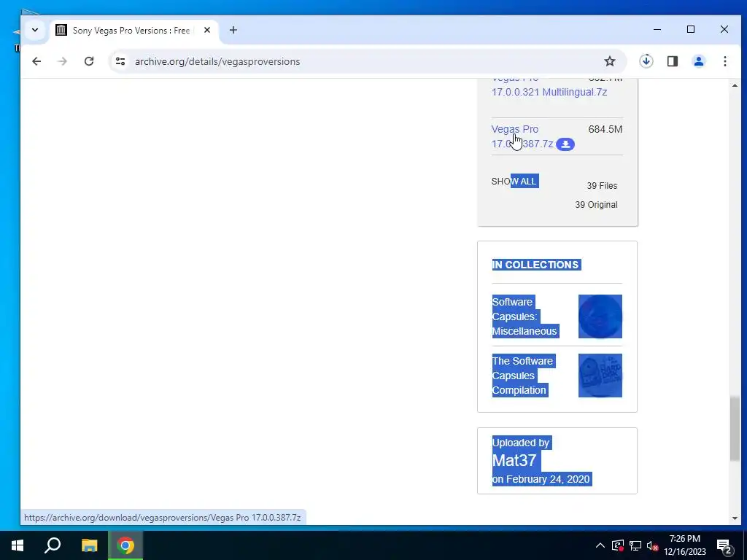
Task: Click the page vertical scrollbar thumb
Action: [x=735, y=427]
